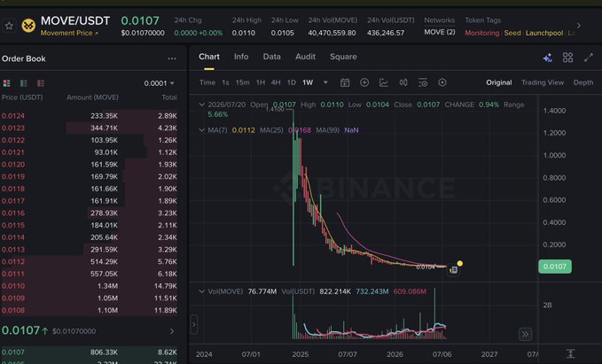Switch to the Chart tab

pos(209,57)
